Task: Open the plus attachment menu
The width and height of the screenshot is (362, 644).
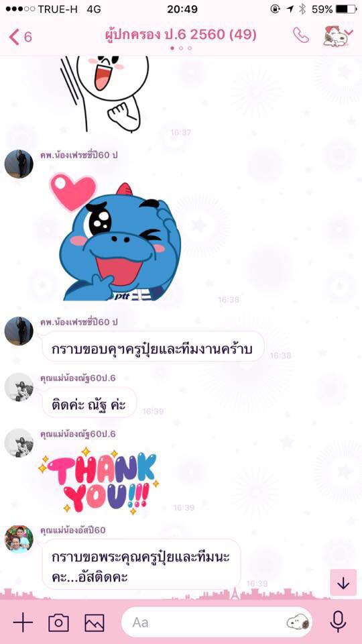Action: click(23, 623)
